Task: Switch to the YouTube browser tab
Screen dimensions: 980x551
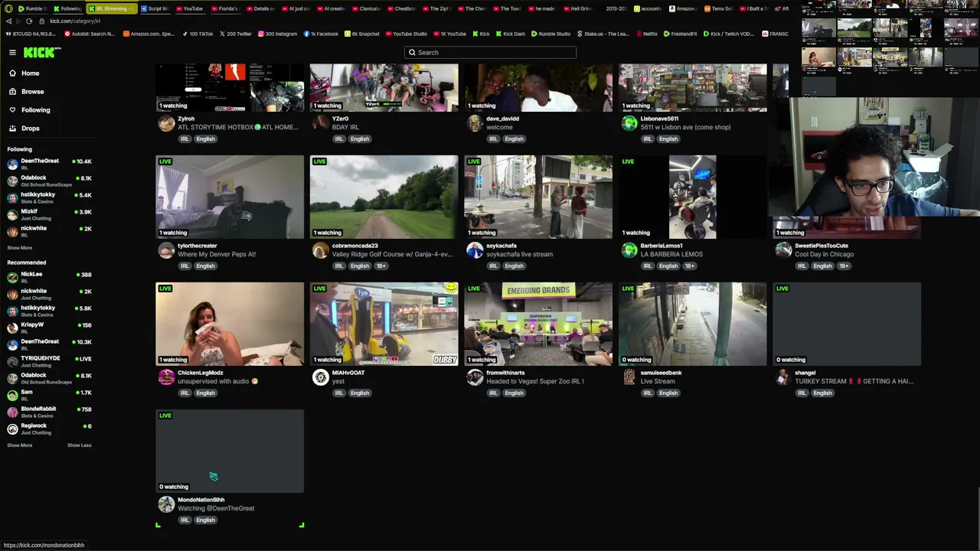Action: (188, 8)
